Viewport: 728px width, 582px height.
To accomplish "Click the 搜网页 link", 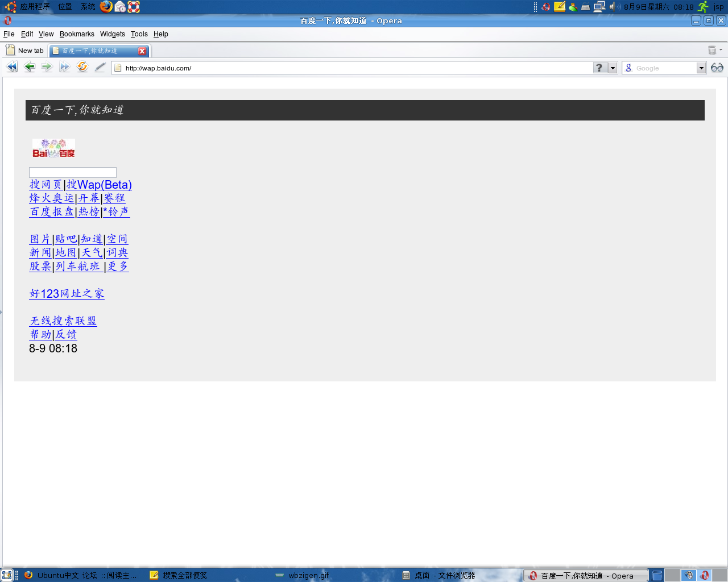I will click(x=46, y=185).
